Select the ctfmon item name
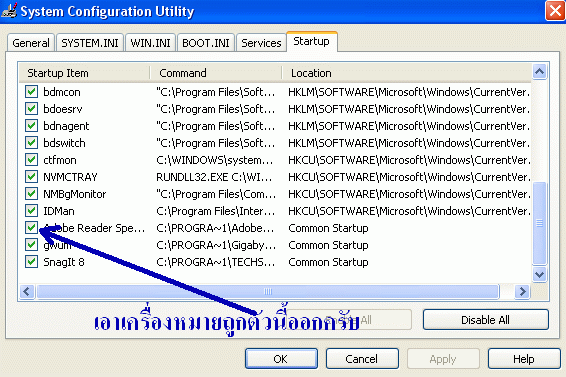 [60, 160]
